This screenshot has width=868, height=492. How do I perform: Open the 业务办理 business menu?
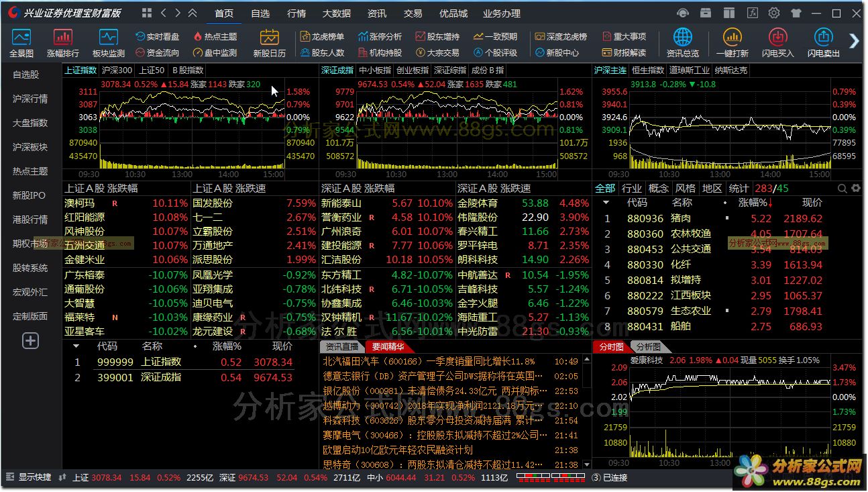502,13
